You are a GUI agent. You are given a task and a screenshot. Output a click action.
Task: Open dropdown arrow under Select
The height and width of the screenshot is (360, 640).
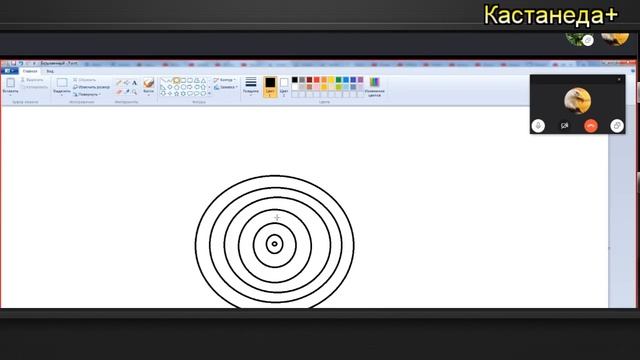[62, 95]
